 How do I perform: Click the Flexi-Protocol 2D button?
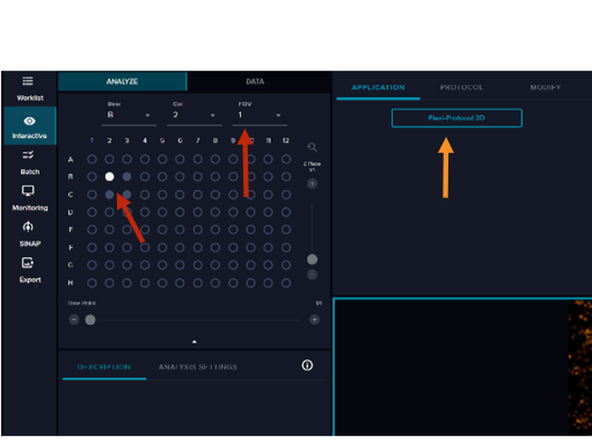(x=456, y=118)
